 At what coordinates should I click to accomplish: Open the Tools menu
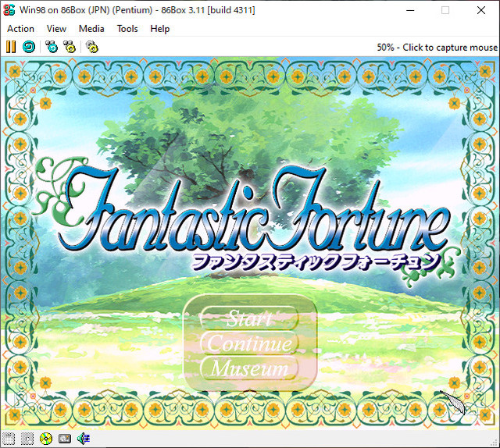coord(127,29)
